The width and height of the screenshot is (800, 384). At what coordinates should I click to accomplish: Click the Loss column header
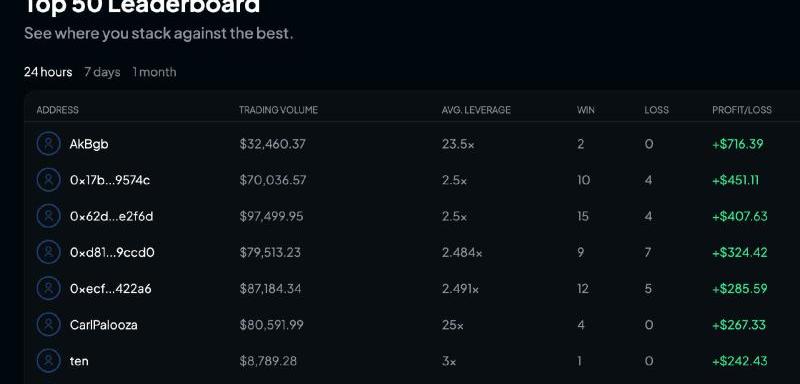656,110
